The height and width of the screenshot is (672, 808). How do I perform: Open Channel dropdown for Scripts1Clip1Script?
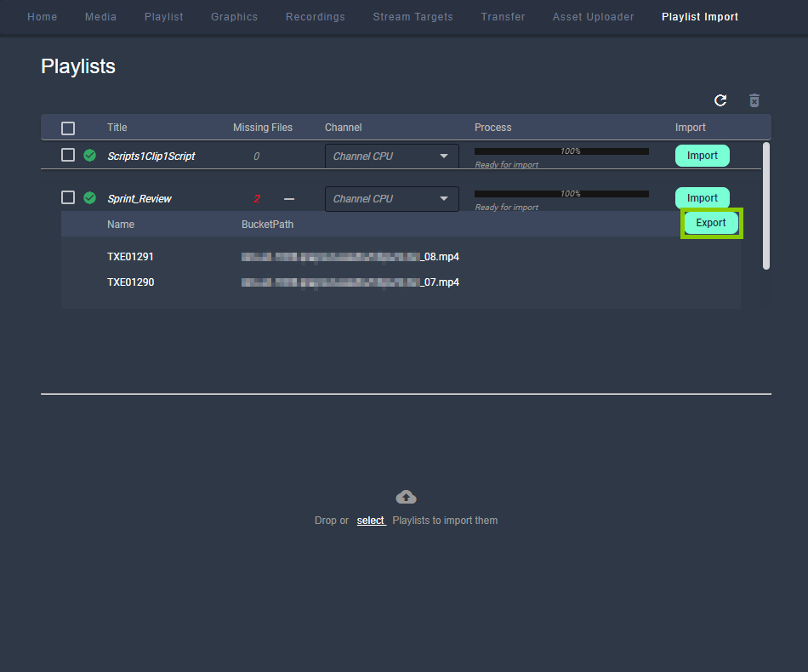click(x=391, y=157)
